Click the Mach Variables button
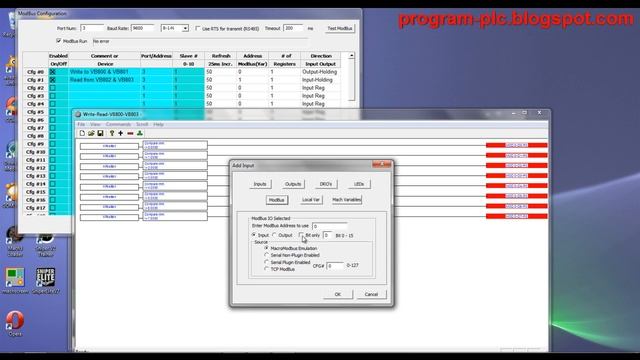The image size is (640, 360). (x=347, y=200)
